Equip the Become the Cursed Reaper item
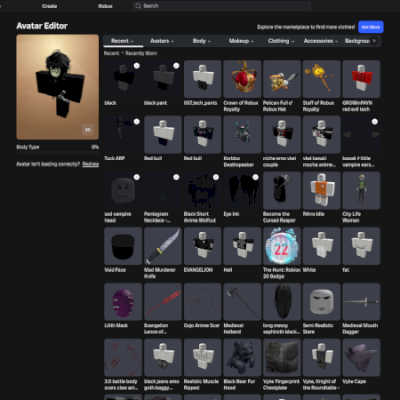The width and height of the screenshot is (400, 400). point(282,190)
